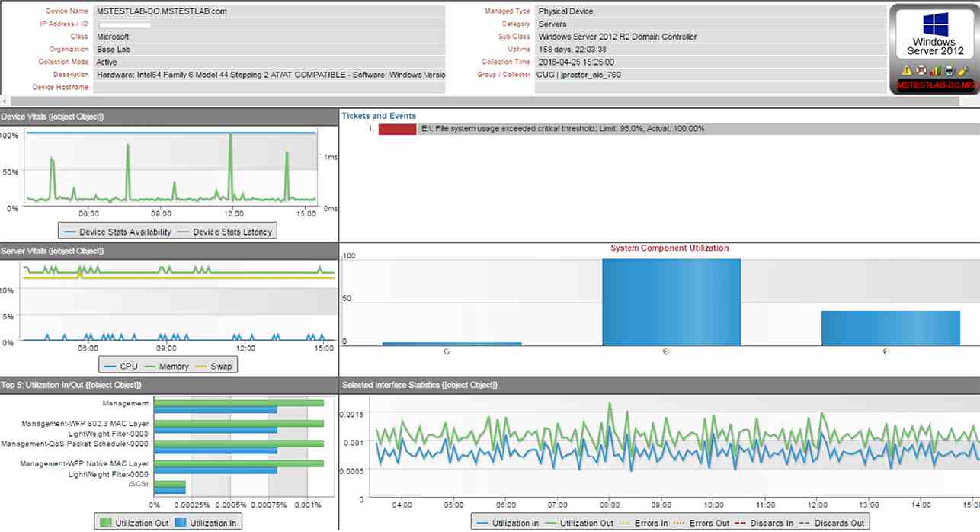Click the Group / Collector value CUG
Image resolution: width=980 pixels, height=532 pixels.
(x=710, y=75)
